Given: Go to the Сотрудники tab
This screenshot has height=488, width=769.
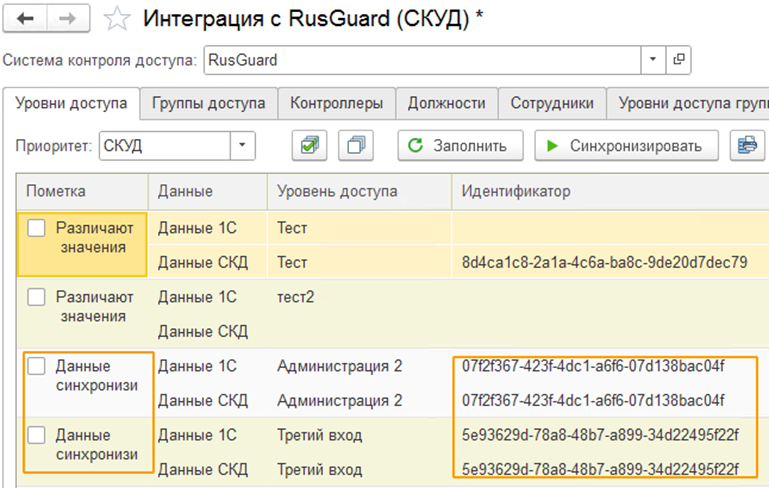Looking at the screenshot, I should click(x=552, y=103).
